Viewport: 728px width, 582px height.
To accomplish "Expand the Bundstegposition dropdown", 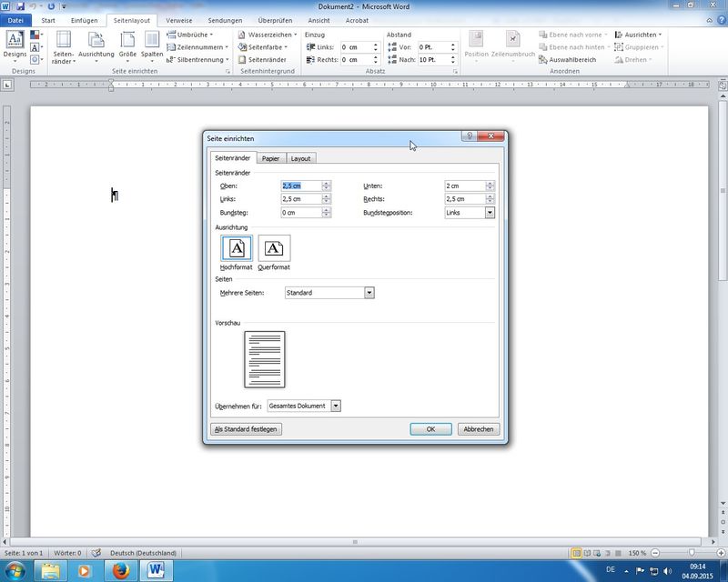I will pyautogui.click(x=490, y=212).
